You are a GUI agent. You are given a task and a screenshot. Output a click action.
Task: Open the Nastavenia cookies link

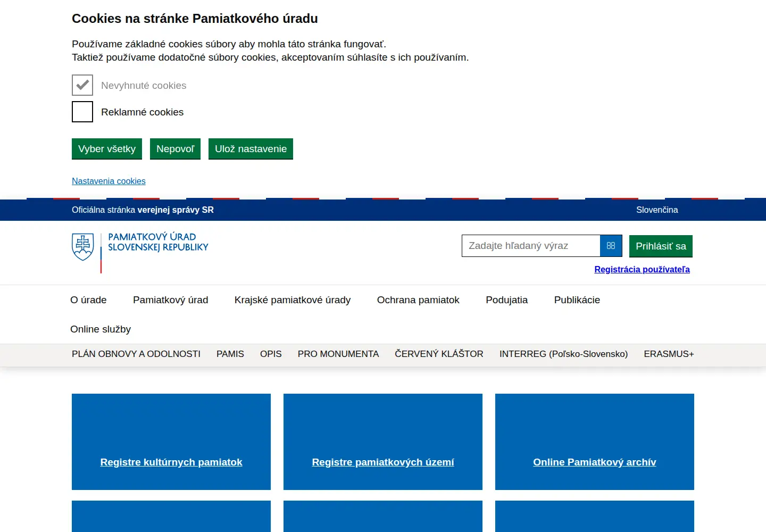[x=109, y=181]
